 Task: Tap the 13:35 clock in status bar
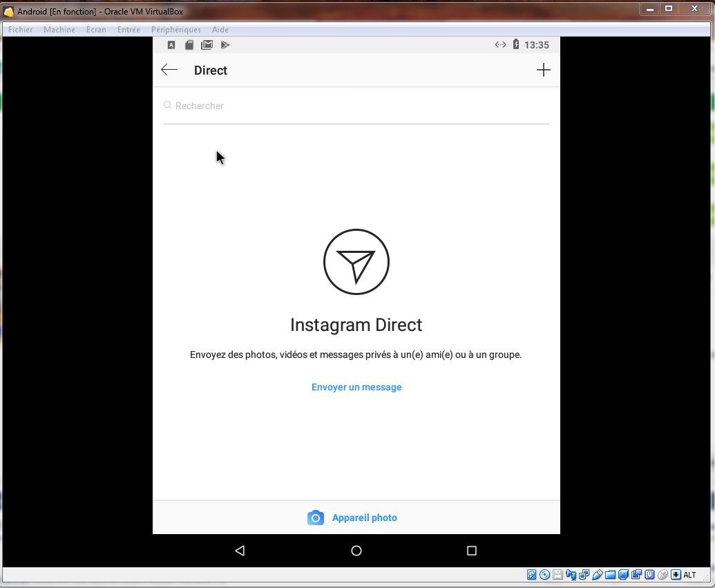point(537,45)
